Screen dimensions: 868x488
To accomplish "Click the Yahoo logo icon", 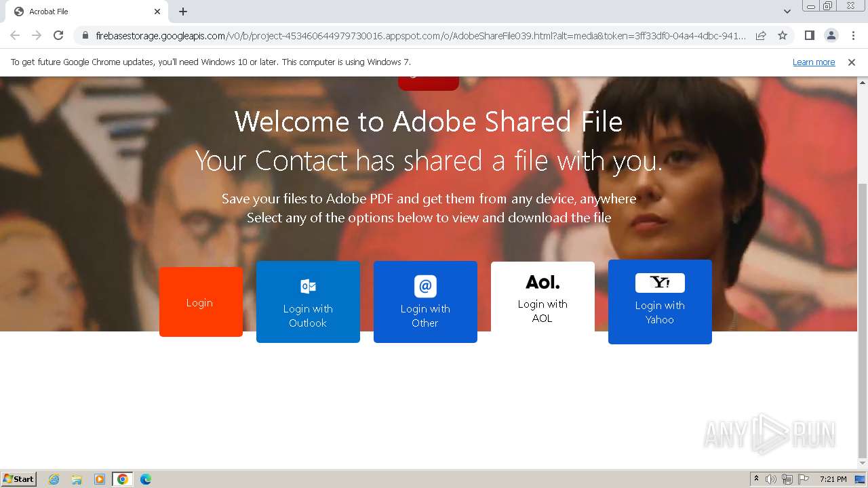I will coord(660,283).
